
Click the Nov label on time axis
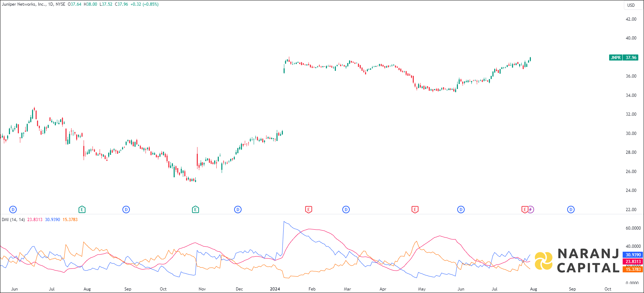(x=202, y=289)
